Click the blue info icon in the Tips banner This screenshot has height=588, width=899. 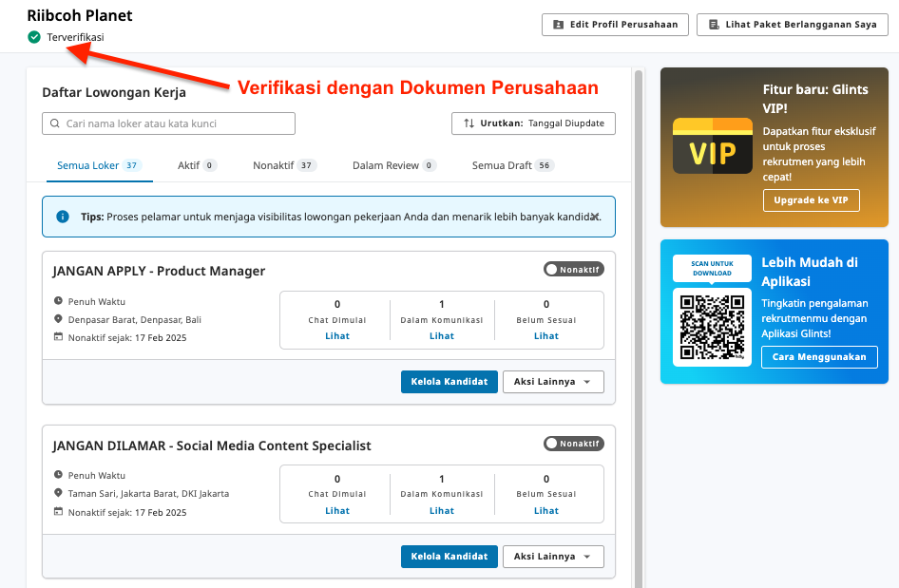[x=63, y=217]
